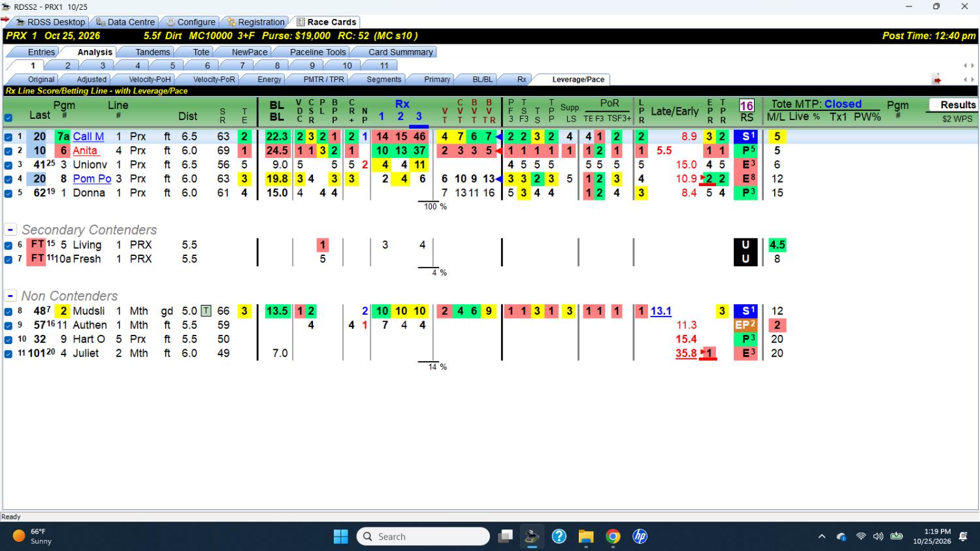The width and height of the screenshot is (980, 551).
Task: Click the red arrow icon beside sub-tabs
Action: pos(937,80)
